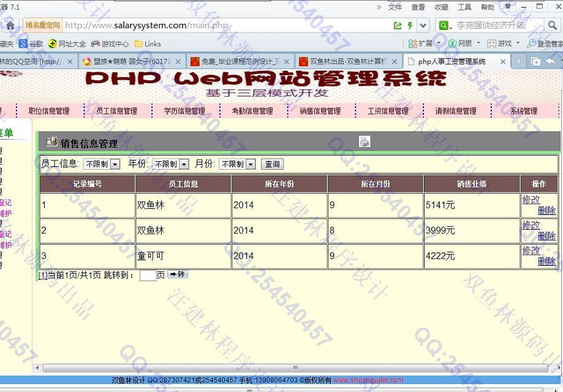Open the 收藏 menu

click(441, 7)
